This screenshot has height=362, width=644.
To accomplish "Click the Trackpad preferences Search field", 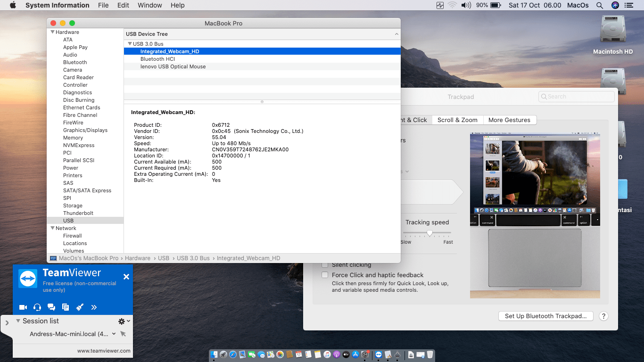I will pyautogui.click(x=577, y=97).
